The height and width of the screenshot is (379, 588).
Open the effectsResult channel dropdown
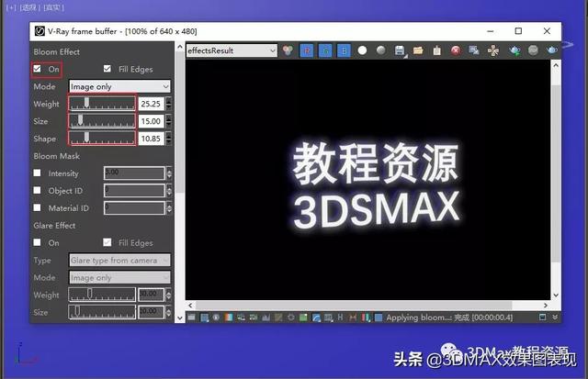point(232,50)
